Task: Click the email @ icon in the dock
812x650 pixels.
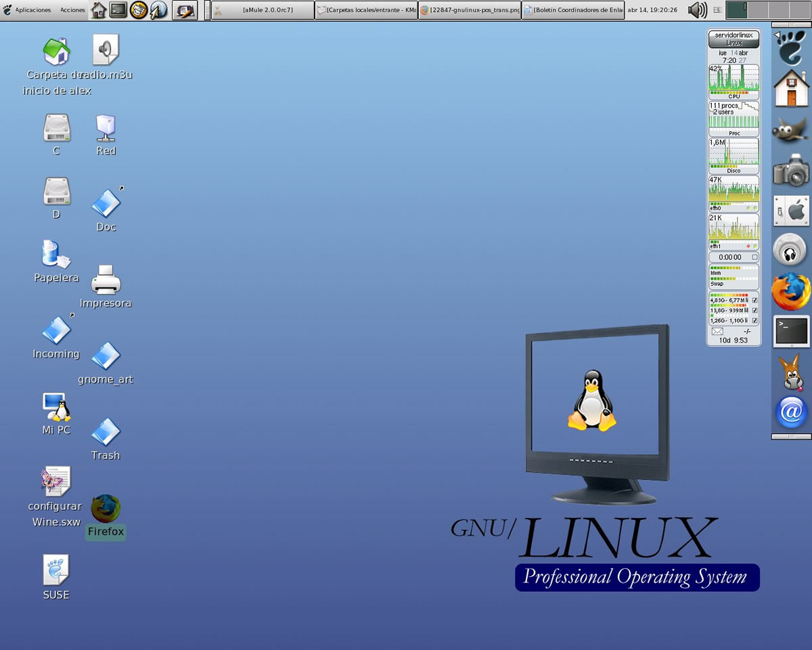Action: click(x=791, y=412)
